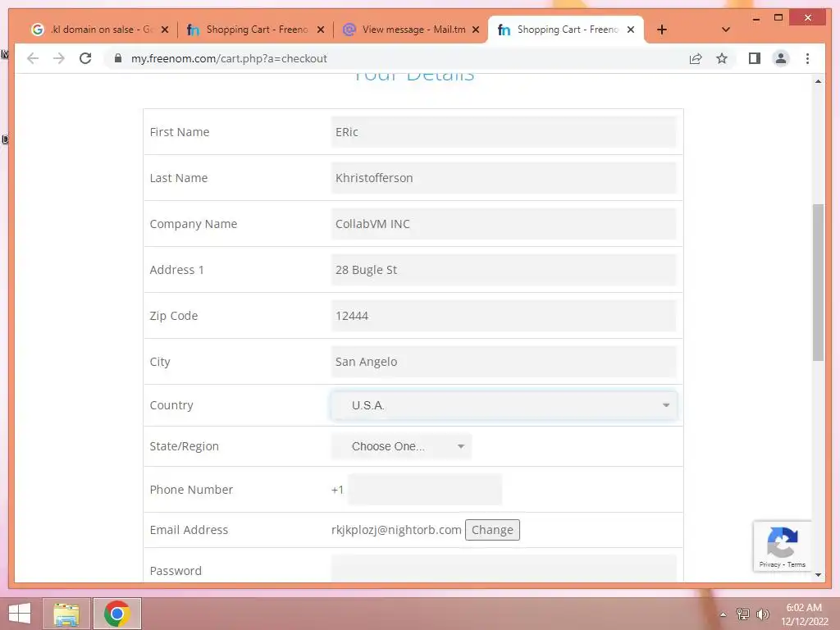
Task: Click email rkjkplozj@nightorb.com text
Action: point(396,530)
